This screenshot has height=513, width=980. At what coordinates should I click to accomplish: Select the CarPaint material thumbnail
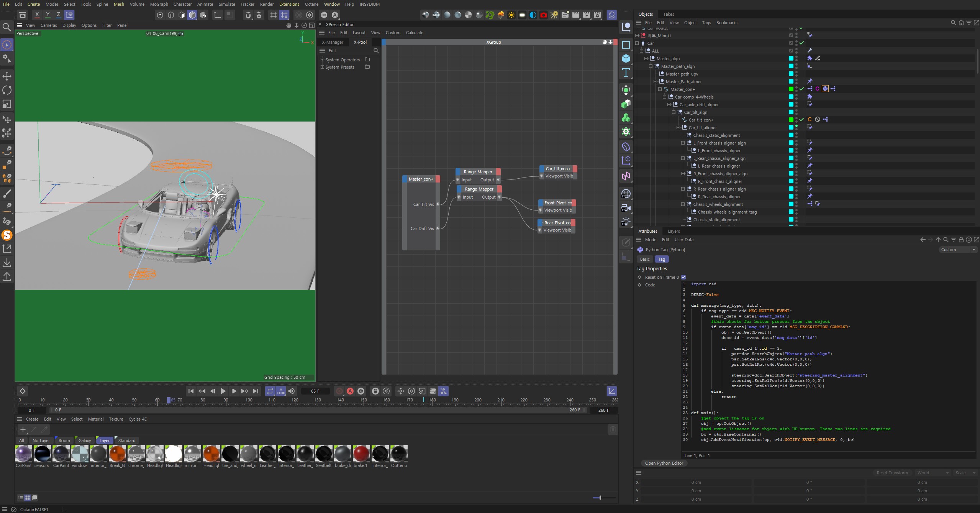point(23,454)
